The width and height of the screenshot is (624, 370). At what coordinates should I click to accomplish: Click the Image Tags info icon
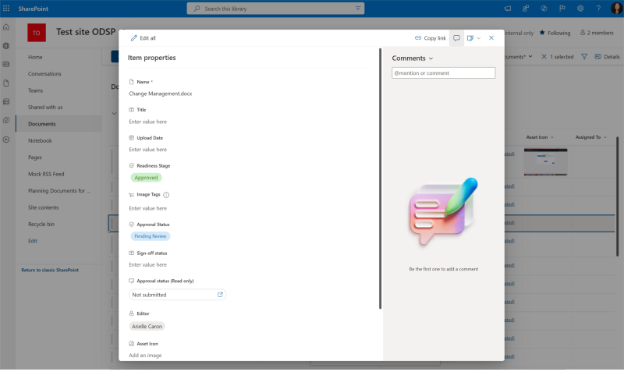166,195
